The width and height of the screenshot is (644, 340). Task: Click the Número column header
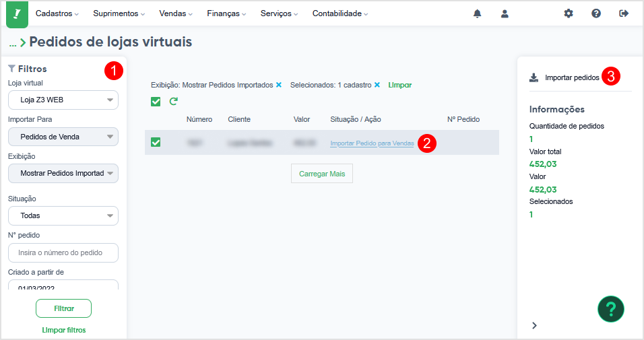tap(199, 119)
